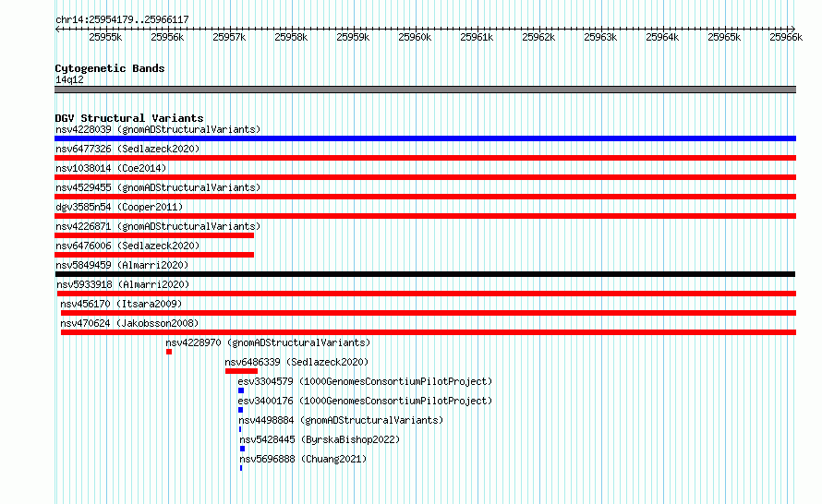Open nsv6476006 (Sedlazeck2020) label
The image size is (822, 504).
(x=127, y=246)
